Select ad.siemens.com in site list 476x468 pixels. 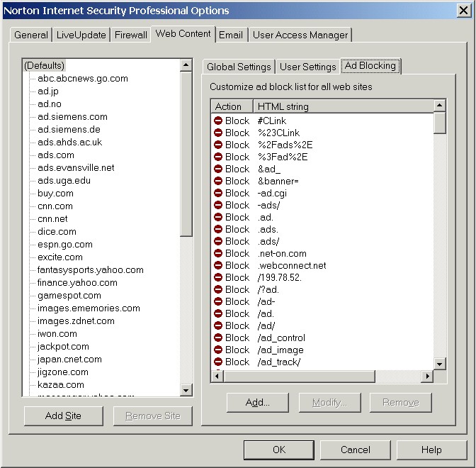click(x=72, y=117)
